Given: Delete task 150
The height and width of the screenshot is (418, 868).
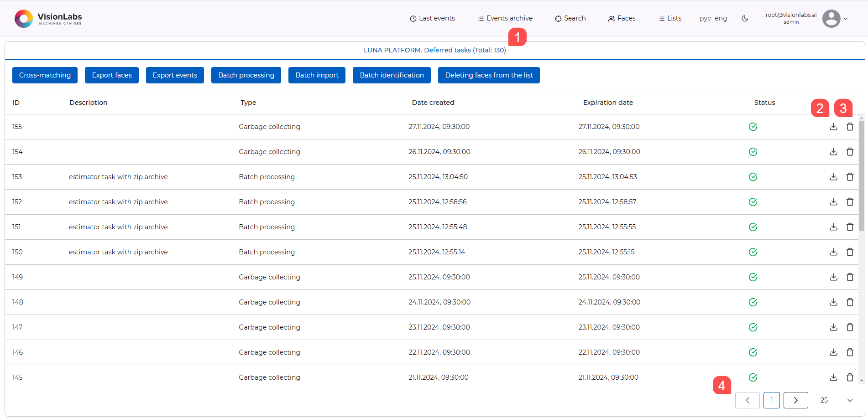Looking at the screenshot, I should click(x=850, y=252).
